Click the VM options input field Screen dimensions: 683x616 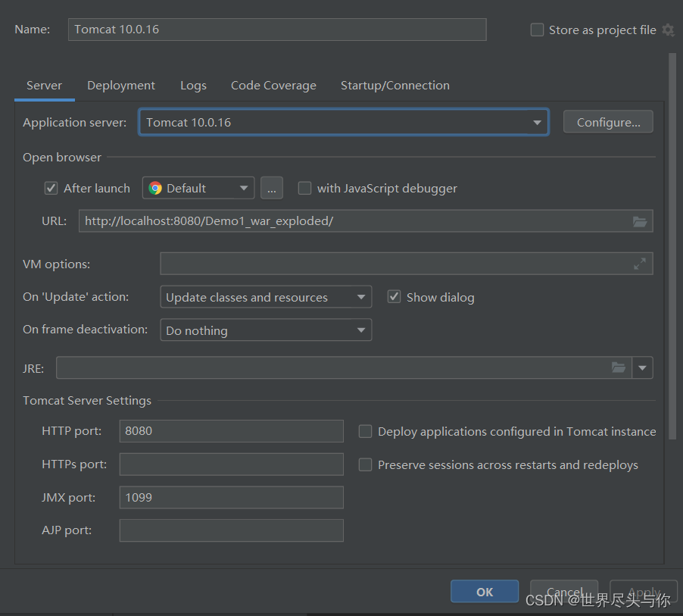coord(407,264)
